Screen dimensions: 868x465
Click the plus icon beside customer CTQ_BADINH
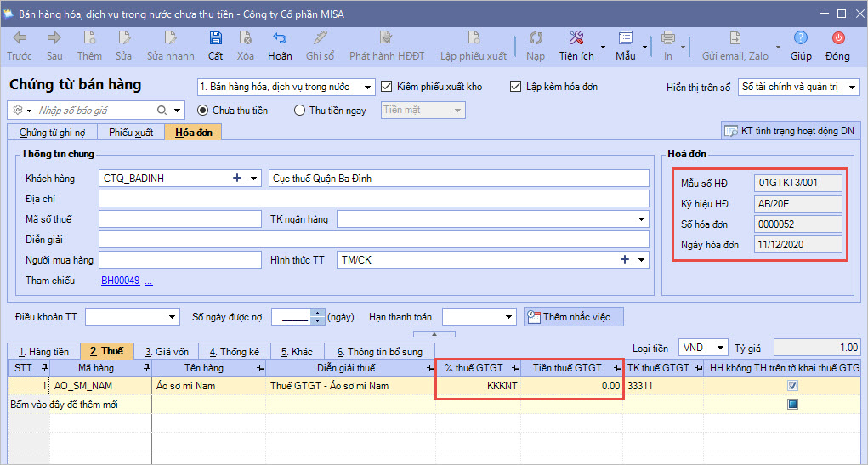pos(237,179)
